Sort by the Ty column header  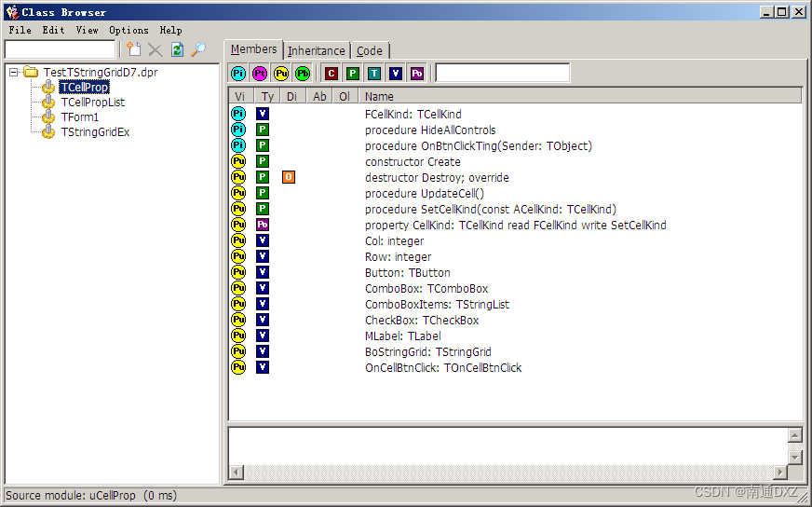(x=267, y=96)
